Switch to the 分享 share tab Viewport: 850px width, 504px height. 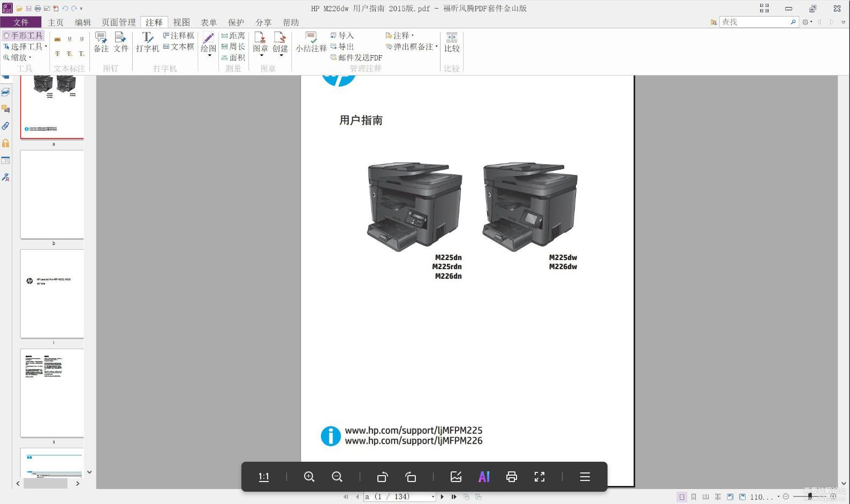point(263,22)
